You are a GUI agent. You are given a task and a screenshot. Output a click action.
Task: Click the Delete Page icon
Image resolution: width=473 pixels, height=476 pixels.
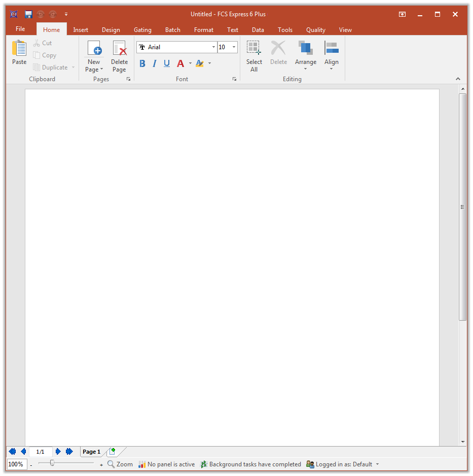(x=119, y=49)
